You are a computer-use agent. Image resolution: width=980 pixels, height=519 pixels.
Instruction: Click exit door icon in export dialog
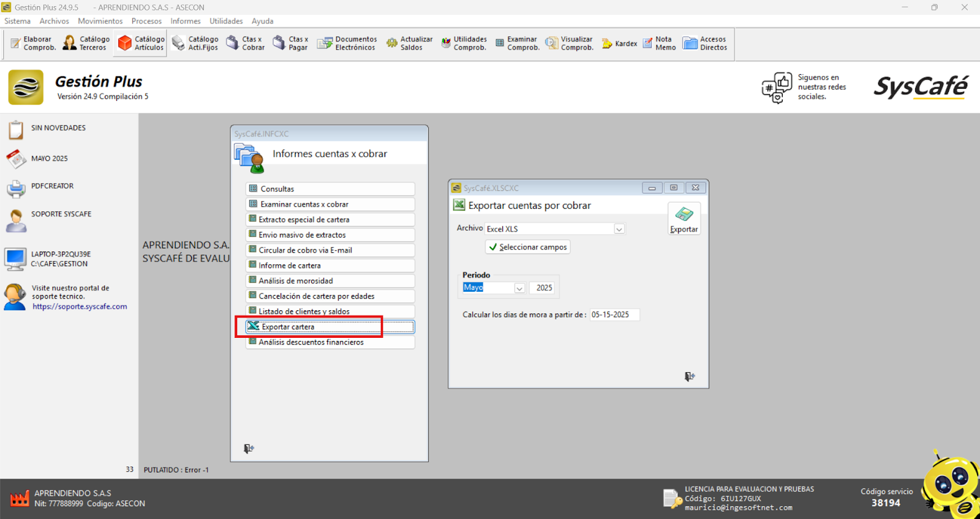(x=690, y=376)
